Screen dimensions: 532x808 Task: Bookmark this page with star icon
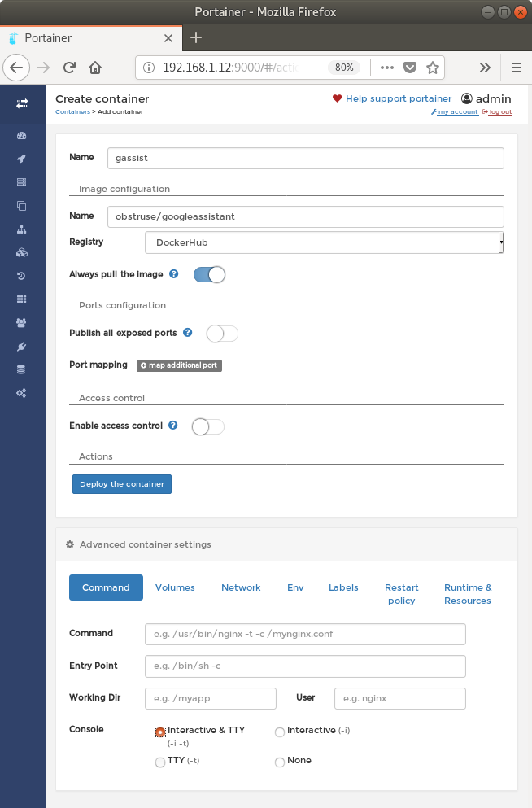click(433, 68)
